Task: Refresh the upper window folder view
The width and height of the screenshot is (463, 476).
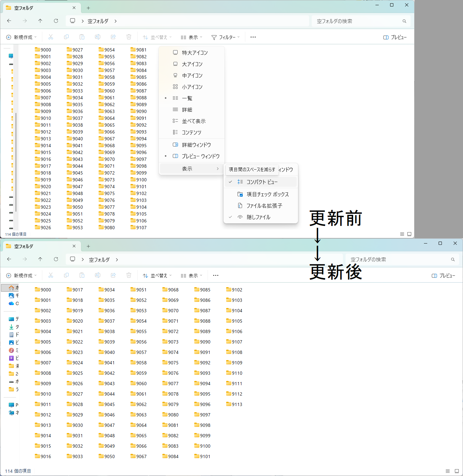Action: pos(56,21)
